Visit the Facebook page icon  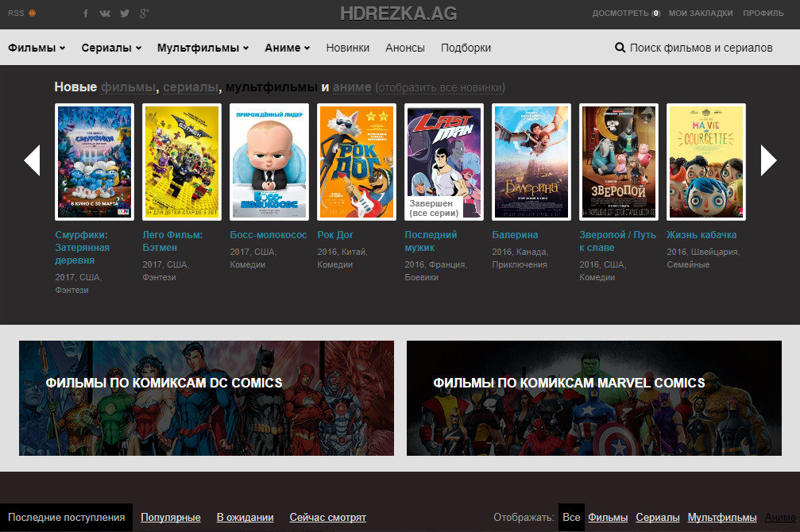(x=86, y=13)
